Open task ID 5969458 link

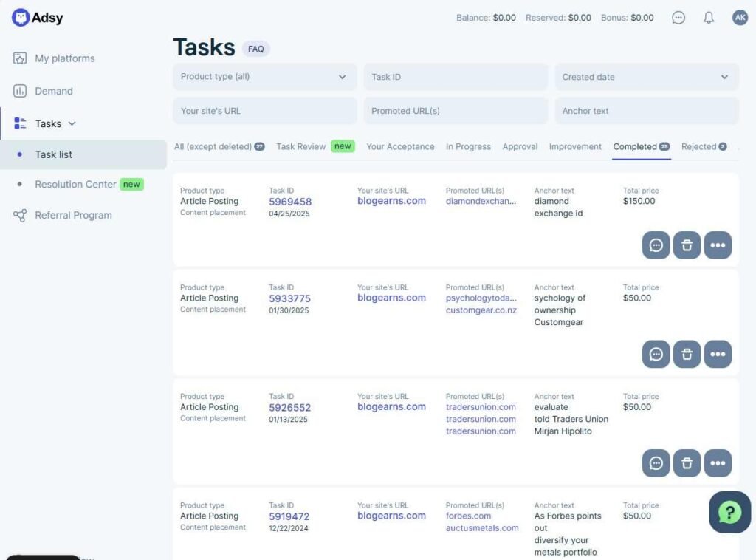coord(289,202)
